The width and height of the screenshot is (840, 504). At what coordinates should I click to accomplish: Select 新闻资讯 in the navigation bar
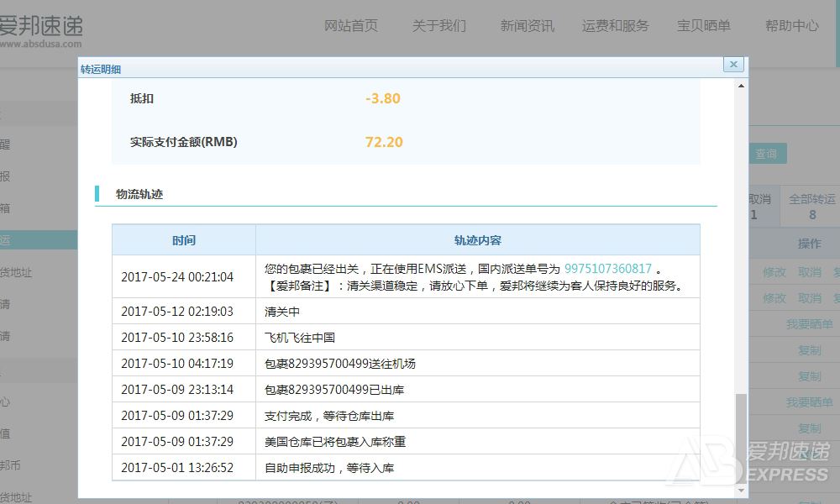527,26
